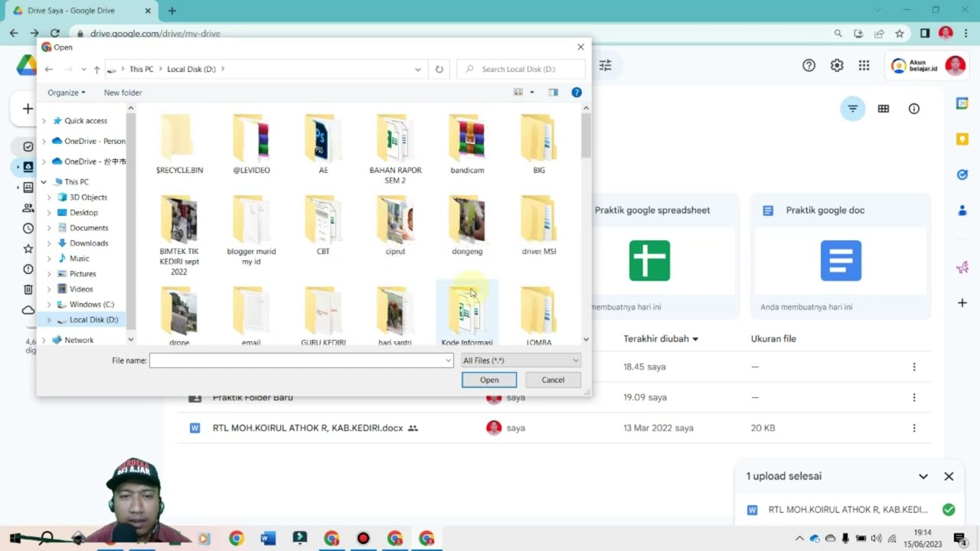The width and height of the screenshot is (980, 551).
Task: Open search options slider icon in Drive
Action: tap(606, 66)
